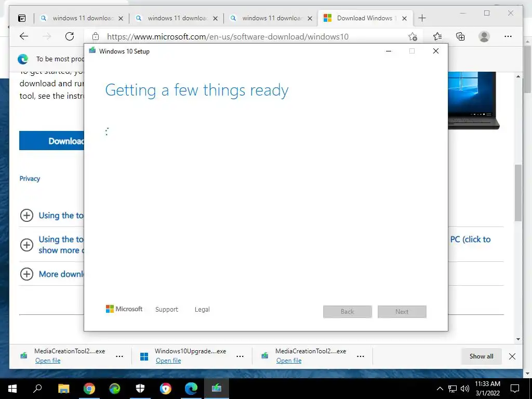This screenshot has height=399, width=532.
Task: Open the Windows Security shield taskbar icon
Action: (140, 389)
